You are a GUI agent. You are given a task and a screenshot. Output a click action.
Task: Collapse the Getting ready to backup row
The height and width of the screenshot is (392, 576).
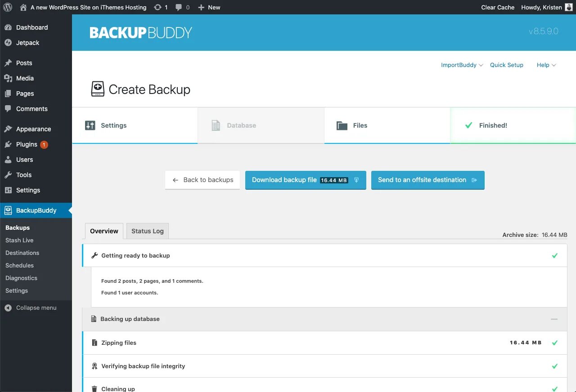pyautogui.click(x=324, y=255)
